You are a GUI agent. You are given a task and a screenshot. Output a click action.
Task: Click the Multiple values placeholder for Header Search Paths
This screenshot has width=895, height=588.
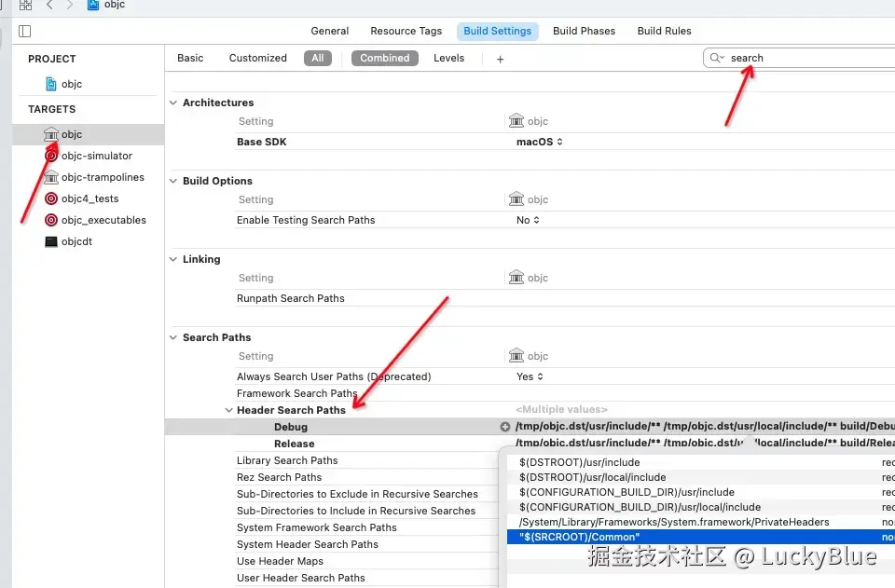[561, 409]
